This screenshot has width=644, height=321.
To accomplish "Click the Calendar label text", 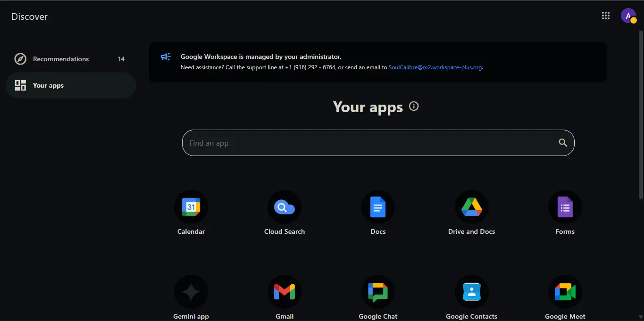I will 191,231.
